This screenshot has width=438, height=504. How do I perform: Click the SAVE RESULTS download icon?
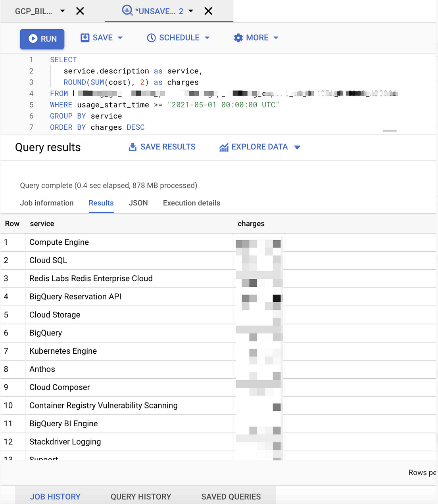coord(133,147)
